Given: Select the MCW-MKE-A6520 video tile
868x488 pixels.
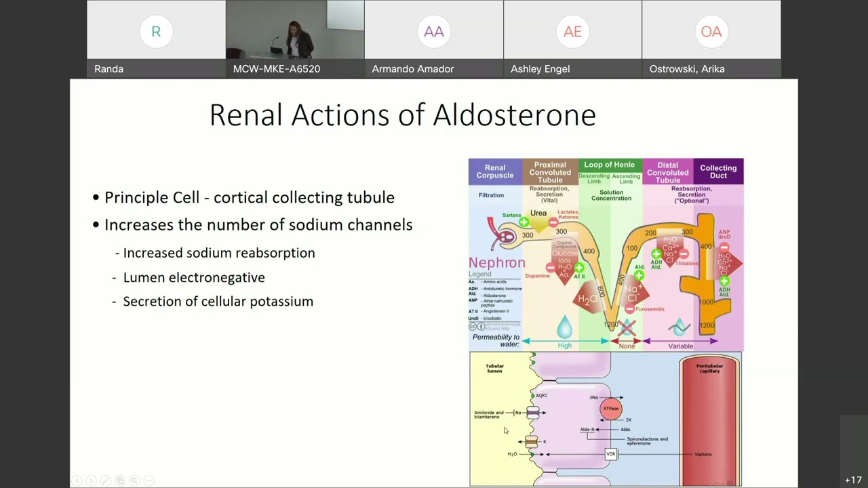Looking at the screenshot, I should pyautogui.click(x=295, y=39).
